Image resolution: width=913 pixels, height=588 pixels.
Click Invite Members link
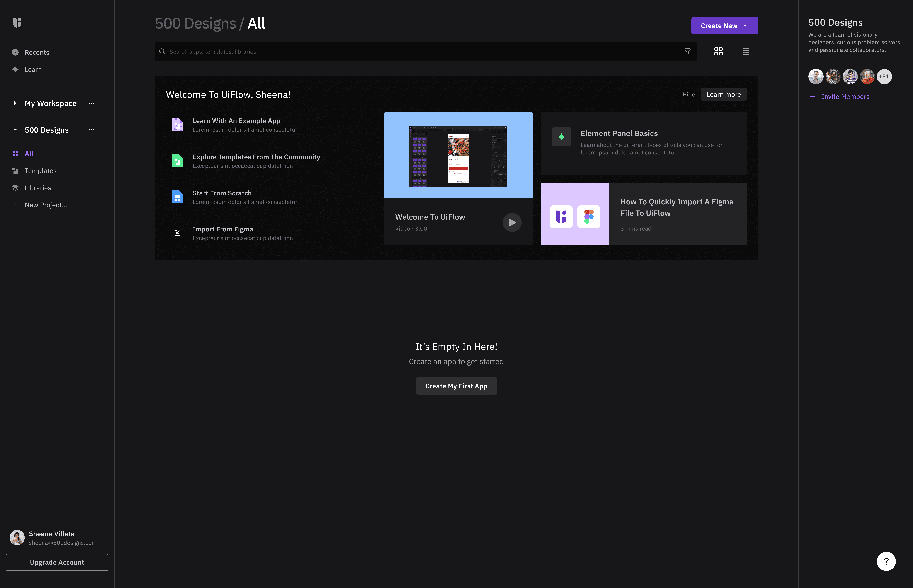pyautogui.click(x=845, y=97)
